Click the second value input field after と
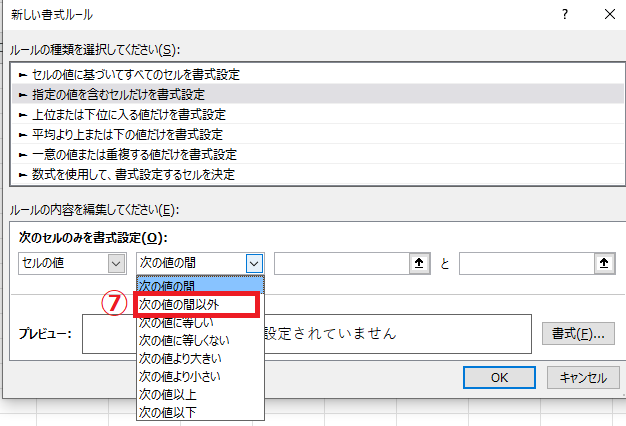The image size is (626, 426). [x=527, y=263]
